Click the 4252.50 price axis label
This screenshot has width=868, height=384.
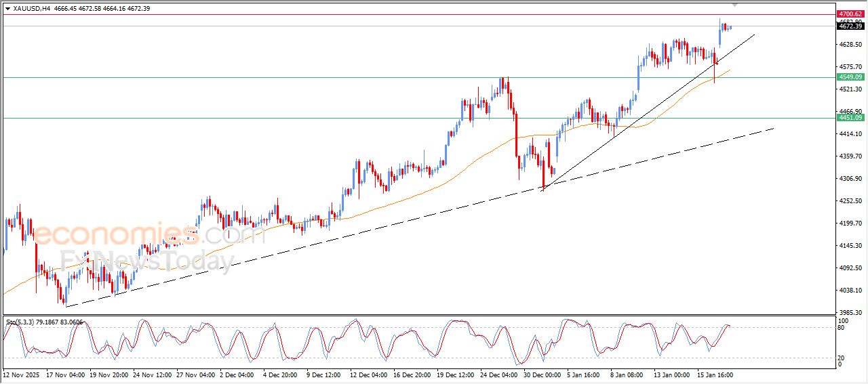pyautogui.click(x=850, y=201)
